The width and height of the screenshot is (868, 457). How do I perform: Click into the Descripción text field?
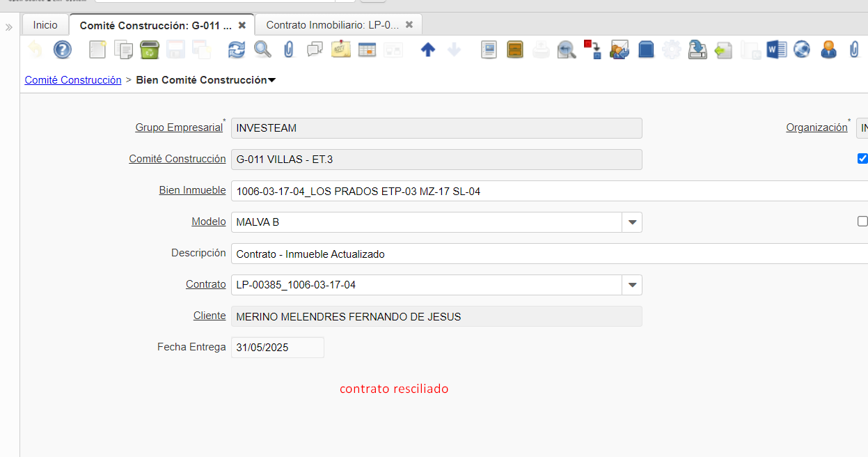tap(543, 254)
